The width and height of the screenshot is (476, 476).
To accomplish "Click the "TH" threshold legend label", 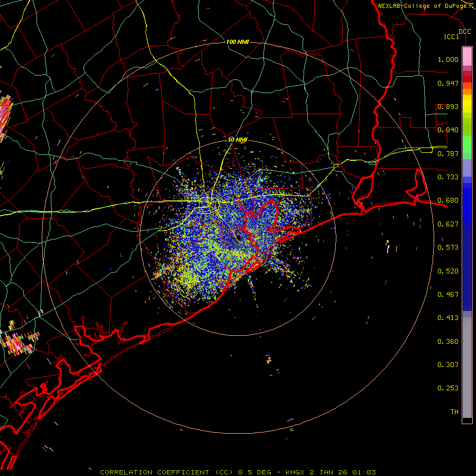I will pyautogui.click(x=454, y=412).
